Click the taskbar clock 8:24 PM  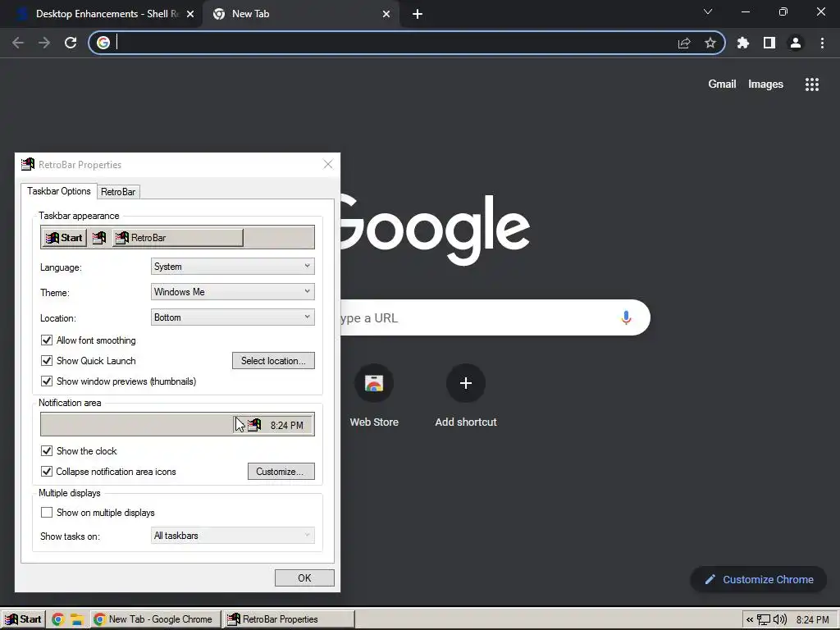[x=812, y=620]
